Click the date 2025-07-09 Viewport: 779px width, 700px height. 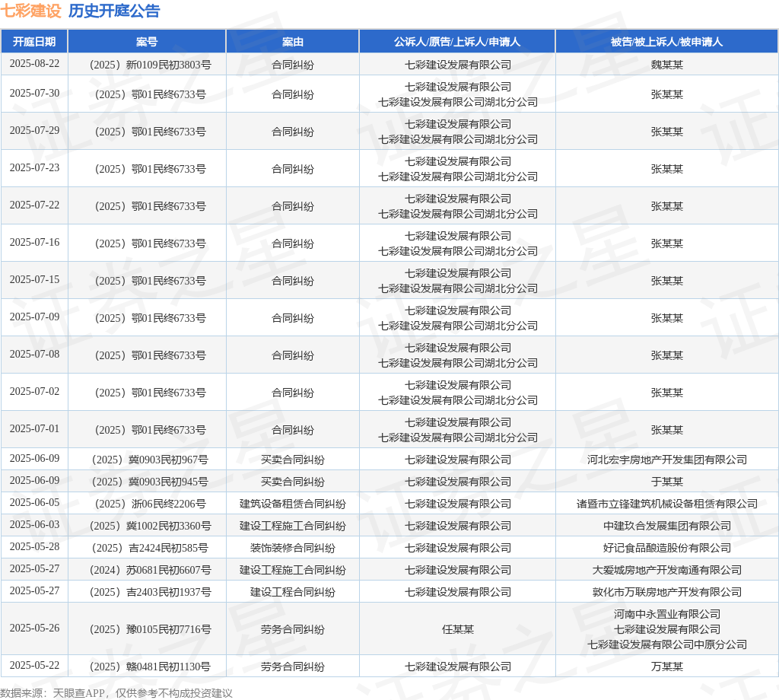[34, 317]
